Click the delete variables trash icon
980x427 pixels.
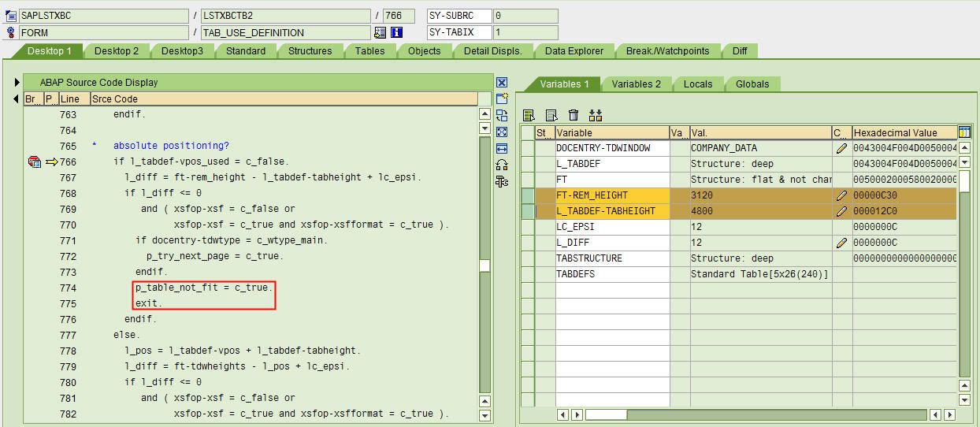point(574,116)
